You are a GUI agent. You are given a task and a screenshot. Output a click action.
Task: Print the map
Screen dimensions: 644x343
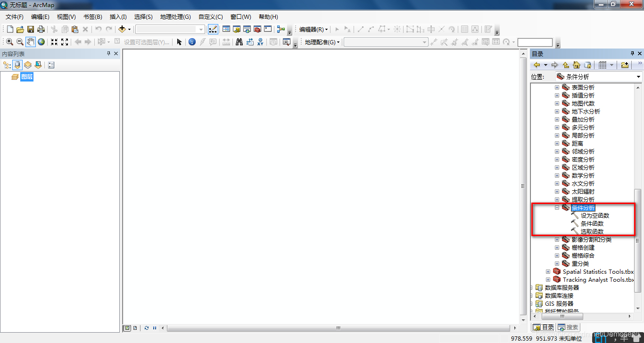41,29
